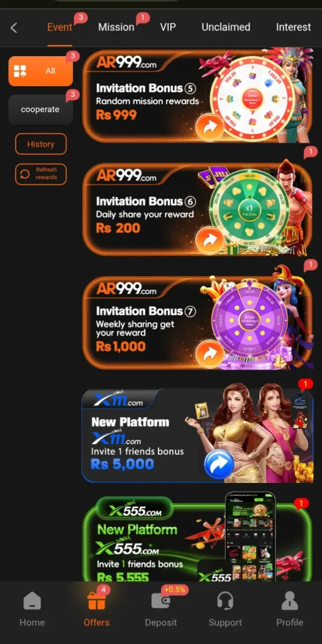
Task: Tap share arrow on Invitation Bonus 5
Action: [x=209, y=128]
